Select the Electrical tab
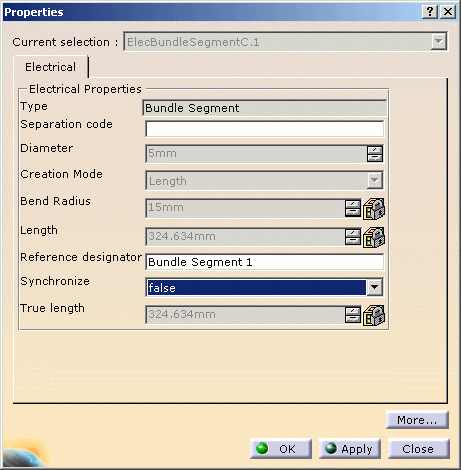The image size is (461, 470). pos(50,67)
